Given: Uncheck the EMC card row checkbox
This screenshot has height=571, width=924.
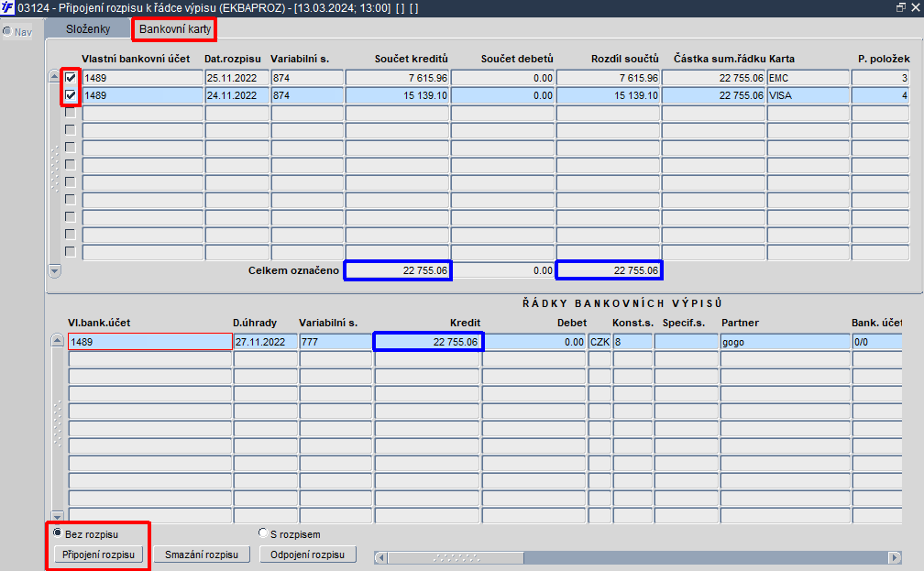Looking at the screenshot, I should click(x=70, y=77).
